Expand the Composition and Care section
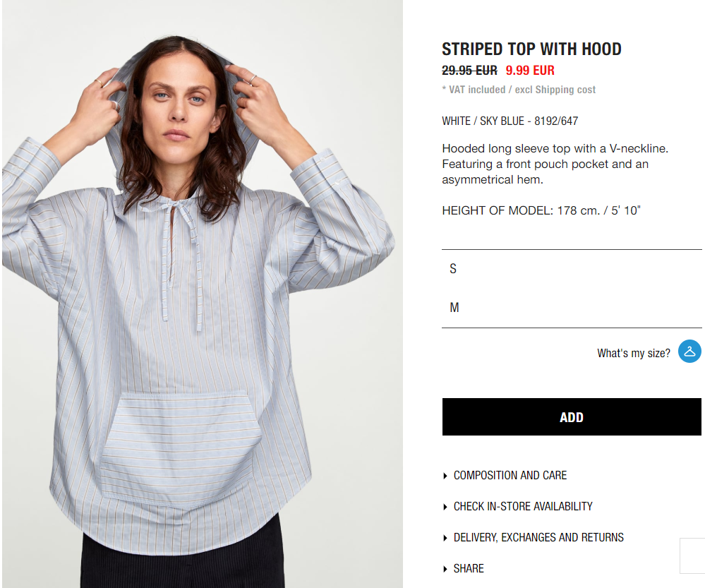This screenshot has height=588, width=705. [510, 476]
